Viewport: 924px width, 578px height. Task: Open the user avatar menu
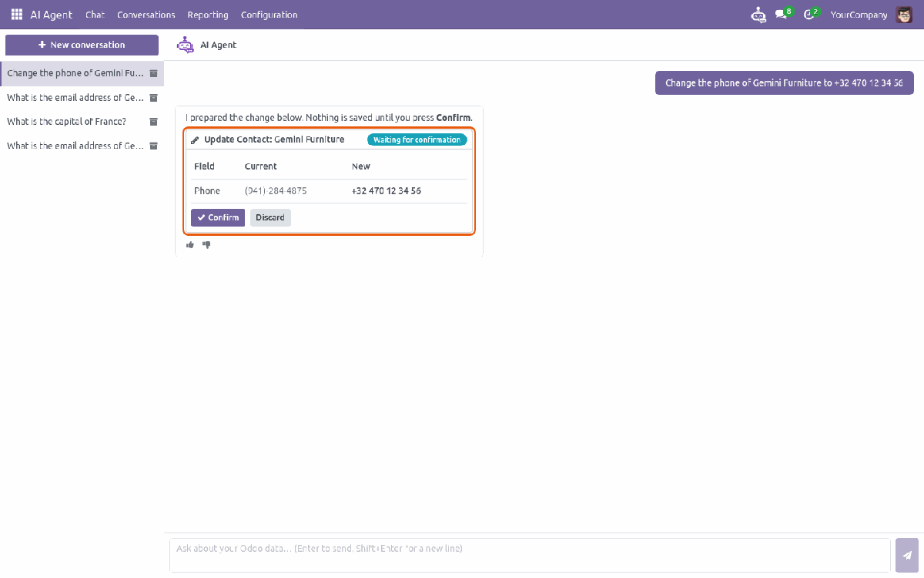tap(904, 15)
